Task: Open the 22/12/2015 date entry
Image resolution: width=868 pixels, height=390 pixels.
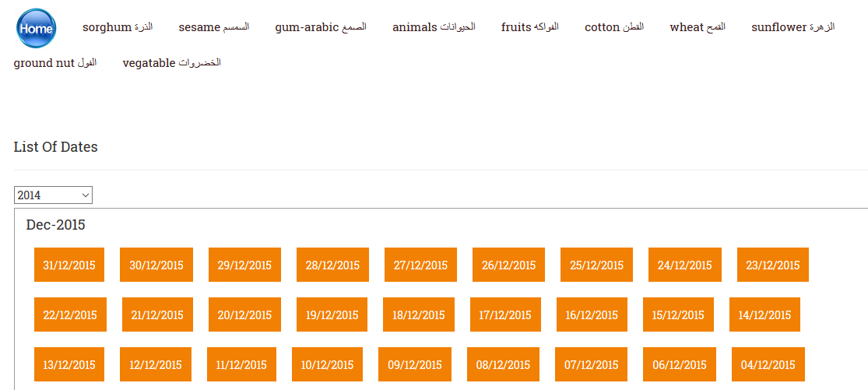Action: (70, 314)
